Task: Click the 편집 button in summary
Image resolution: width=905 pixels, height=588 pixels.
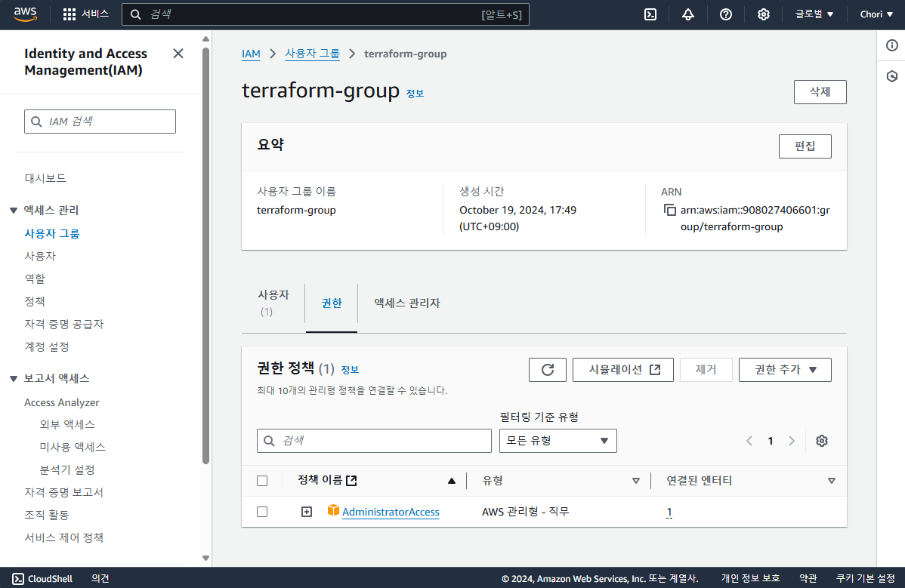Action: pyautogui.click(x=805, y=146)
